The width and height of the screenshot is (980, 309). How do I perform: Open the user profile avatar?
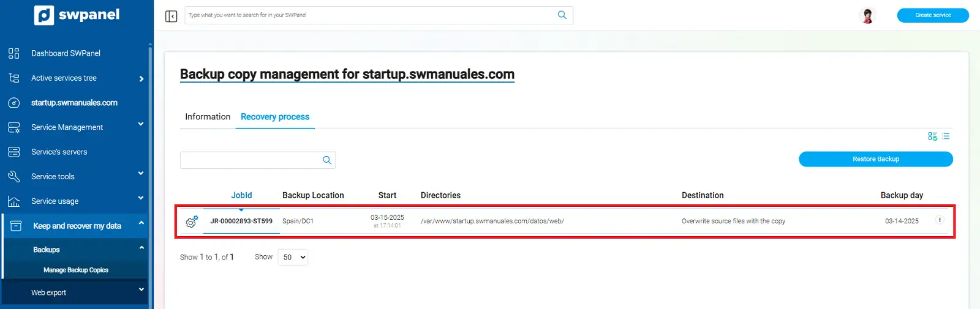click(867, 15)
